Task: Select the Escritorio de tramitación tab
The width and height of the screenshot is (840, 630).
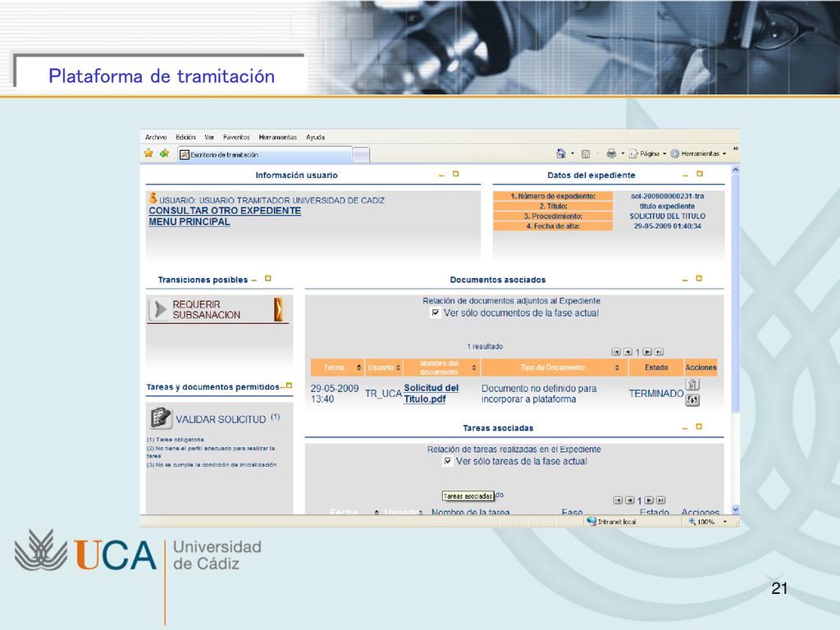Action: click(x=265, y=155)
